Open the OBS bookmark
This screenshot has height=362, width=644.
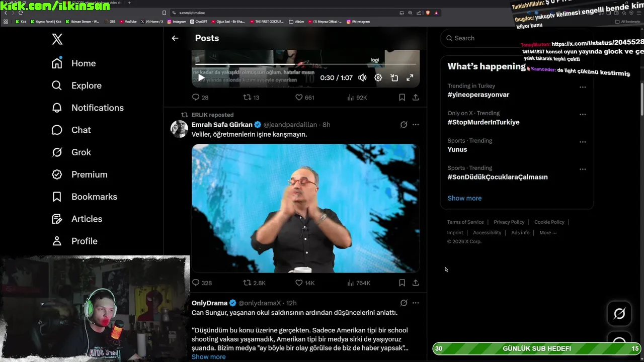click(x=110, y=22)
